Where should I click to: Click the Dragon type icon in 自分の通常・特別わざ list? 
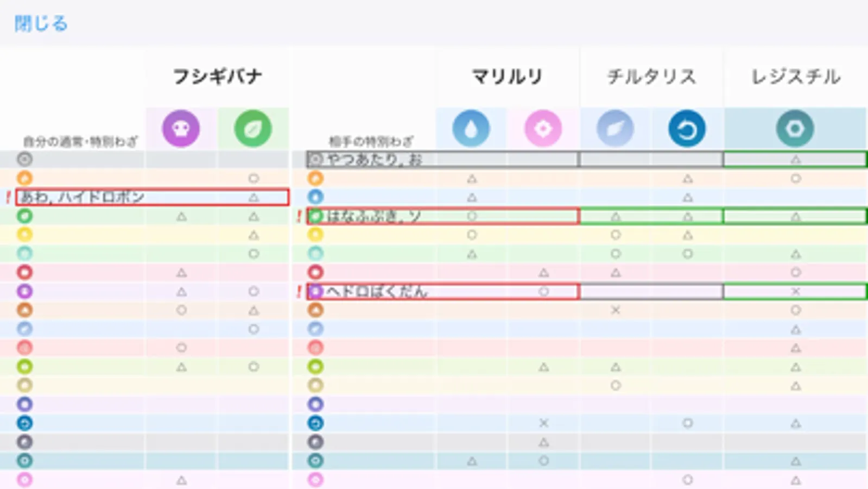(x=24, y=423)
